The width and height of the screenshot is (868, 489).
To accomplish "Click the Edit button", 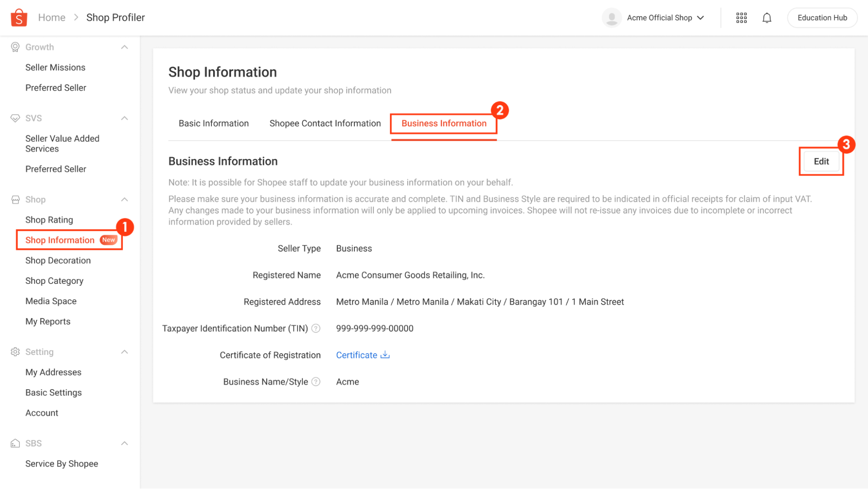I will [x=821, y=161].
